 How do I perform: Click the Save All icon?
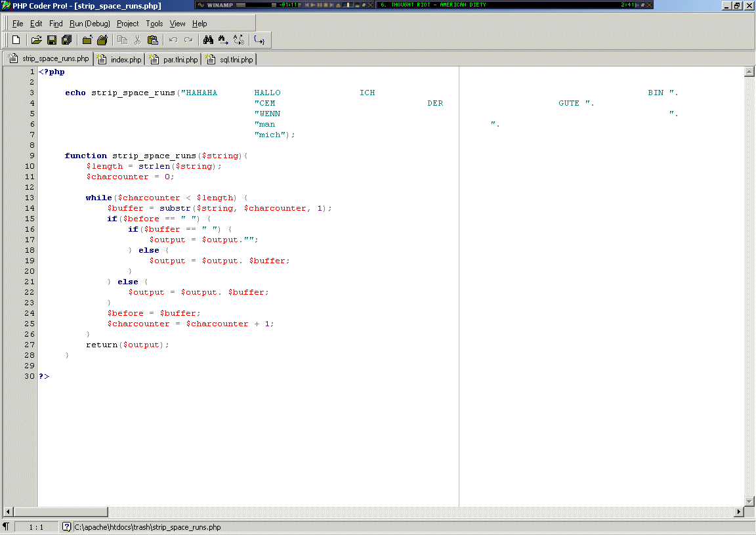click(x=66, y=40)
